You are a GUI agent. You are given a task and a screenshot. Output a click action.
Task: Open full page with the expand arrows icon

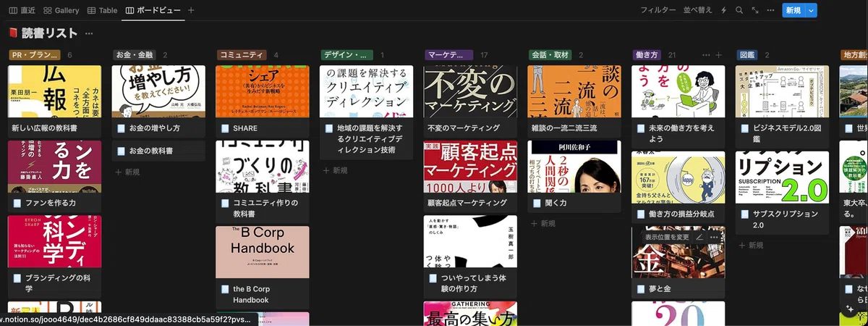(755, 10)
